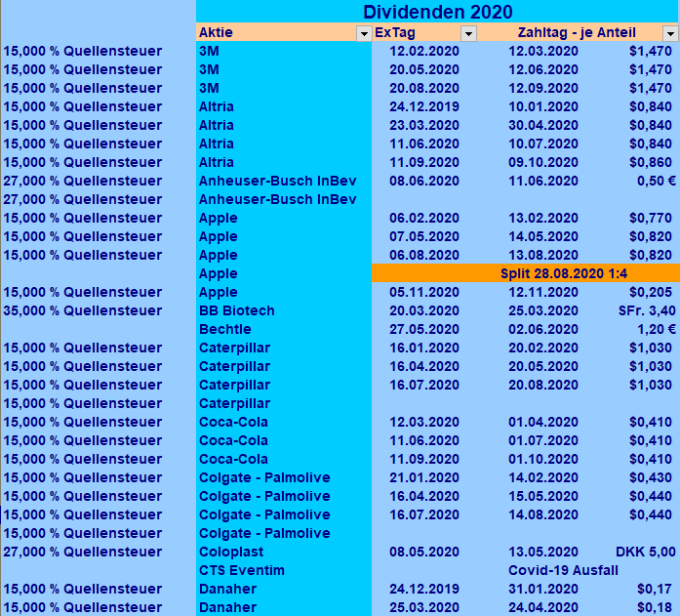Select Altria ExTag 11.09.2020
This screenshot has height=616, width=680.
tap(424, 163)
